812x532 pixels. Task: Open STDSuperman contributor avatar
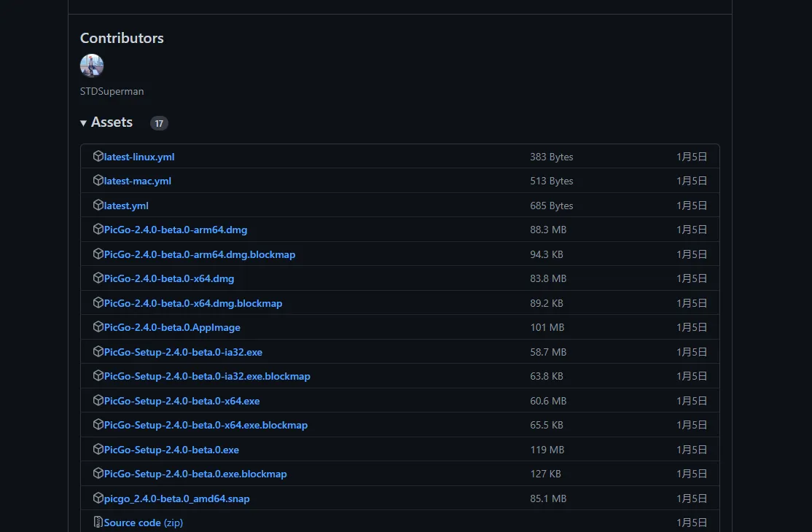pos(92,66)
